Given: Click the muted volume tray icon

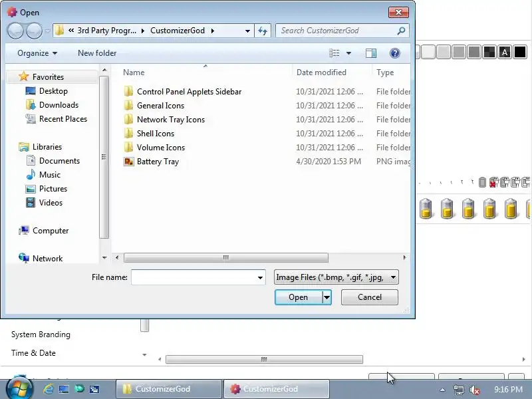Looking at the screenshot, I should pyautogui.click(x=474, y=390).
